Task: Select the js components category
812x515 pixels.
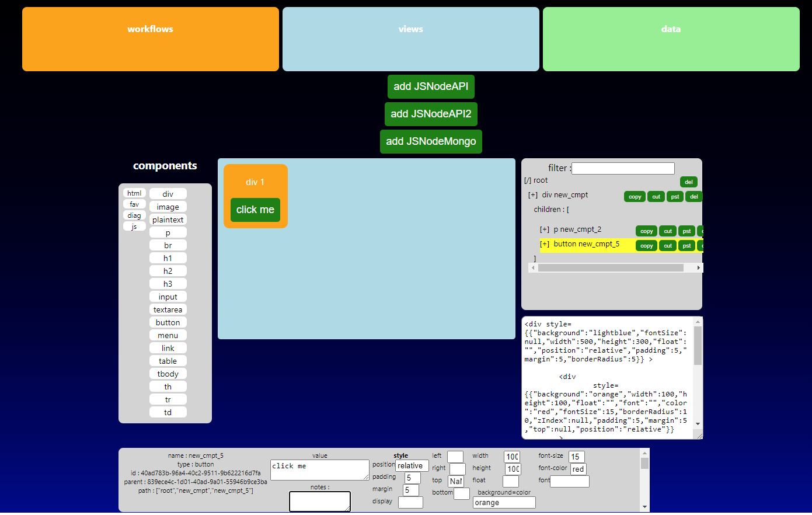Action: coord(134,227)
